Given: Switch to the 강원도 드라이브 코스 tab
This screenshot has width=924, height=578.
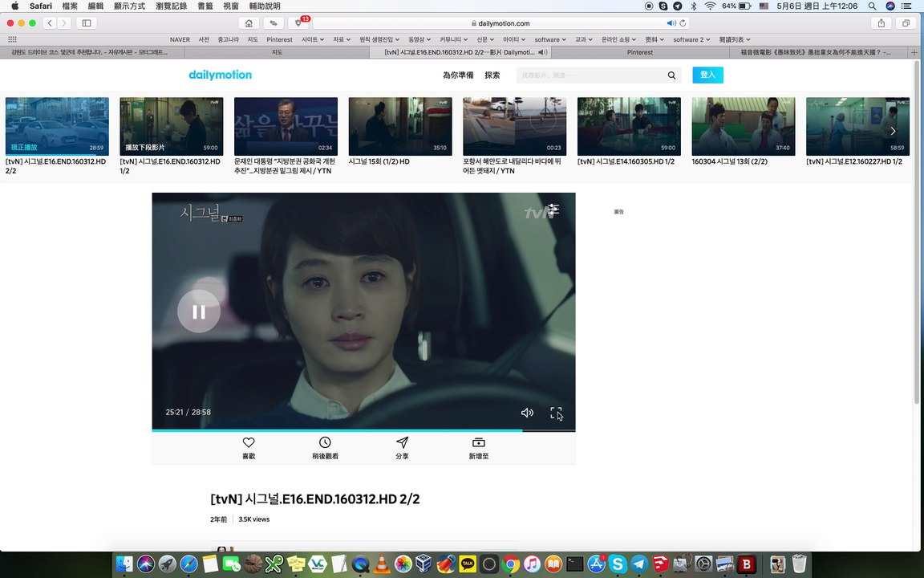Looking at the screenshot, I should (92, 52).
